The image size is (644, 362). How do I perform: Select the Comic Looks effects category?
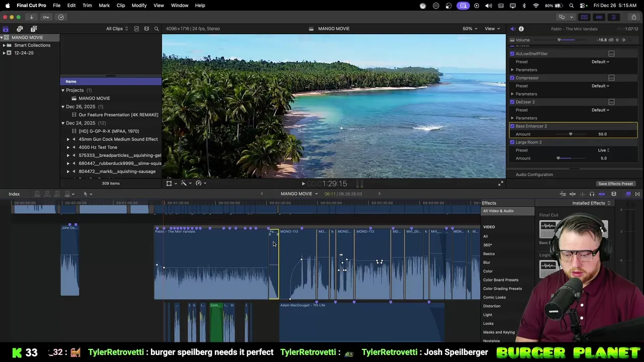coord(494,298)
